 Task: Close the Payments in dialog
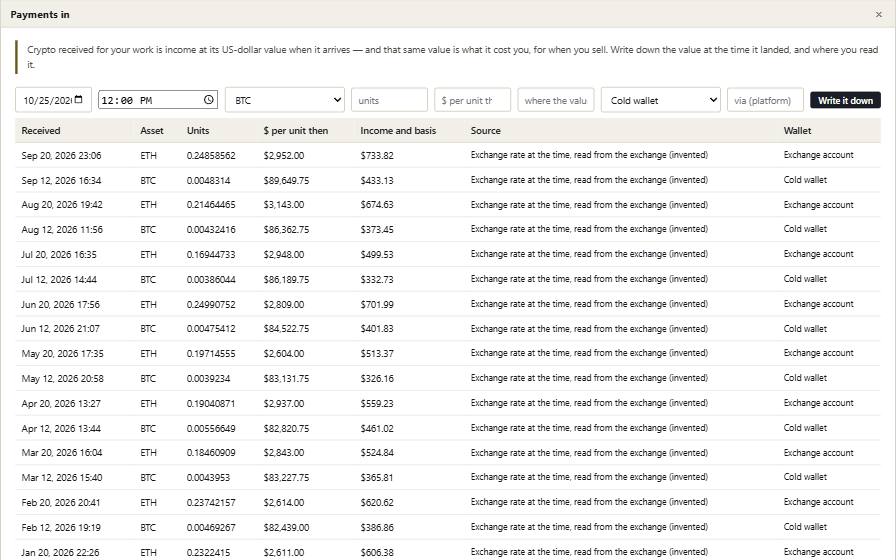[879, 14]
